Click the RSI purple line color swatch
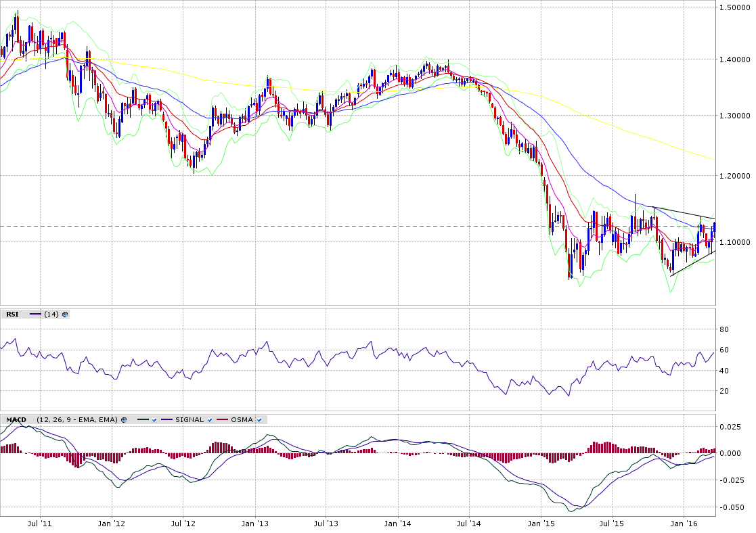Screen dimensions: 756x533 36,314
